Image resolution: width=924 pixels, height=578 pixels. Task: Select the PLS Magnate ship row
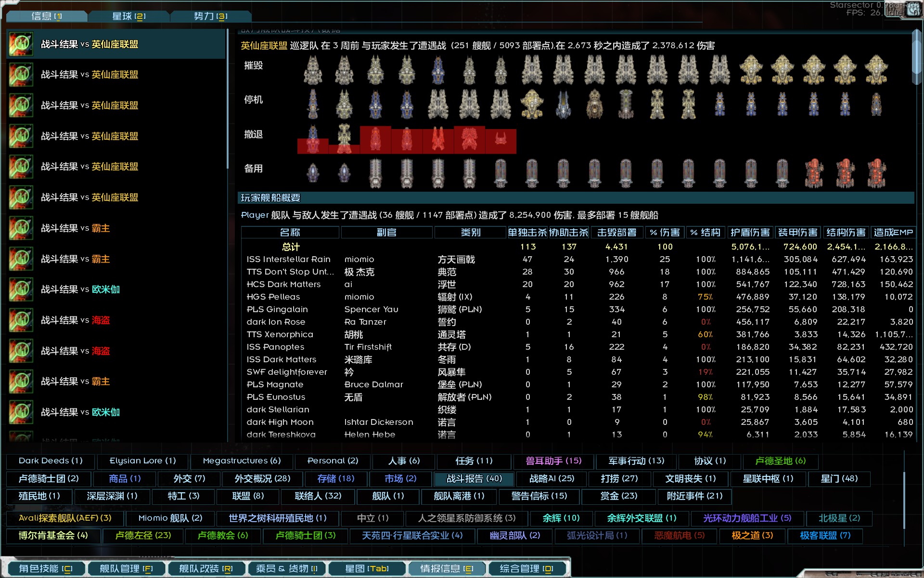click(577, 385)
